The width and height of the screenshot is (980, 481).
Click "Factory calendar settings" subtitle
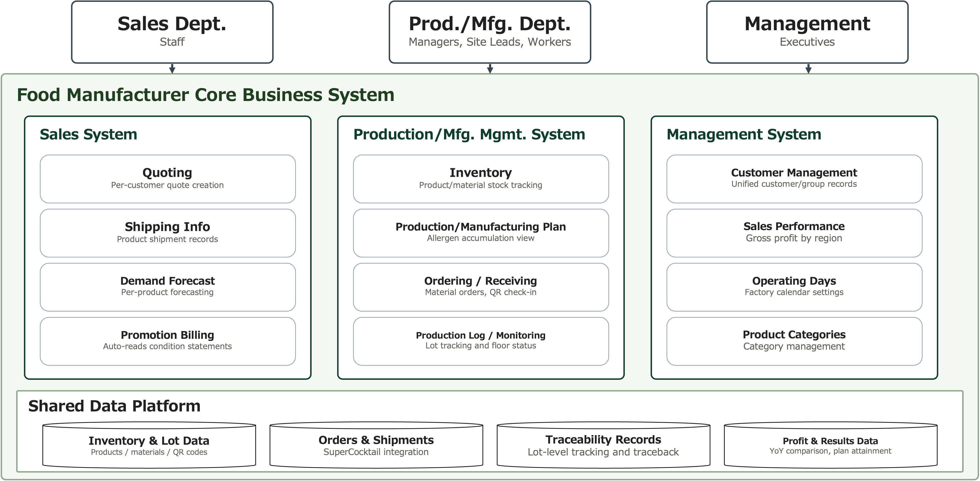(794, 292)
